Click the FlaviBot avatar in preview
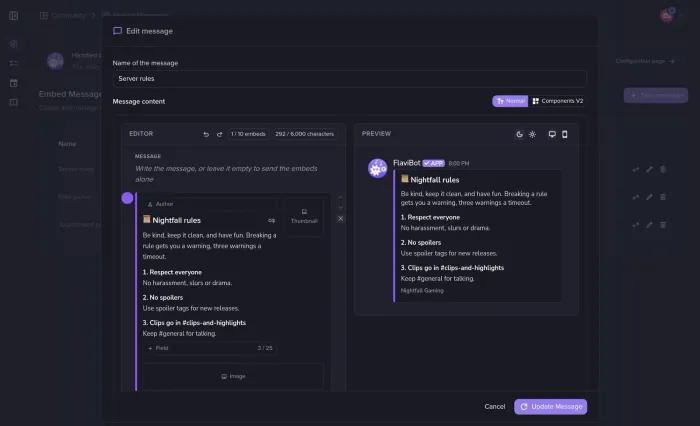 377,168
